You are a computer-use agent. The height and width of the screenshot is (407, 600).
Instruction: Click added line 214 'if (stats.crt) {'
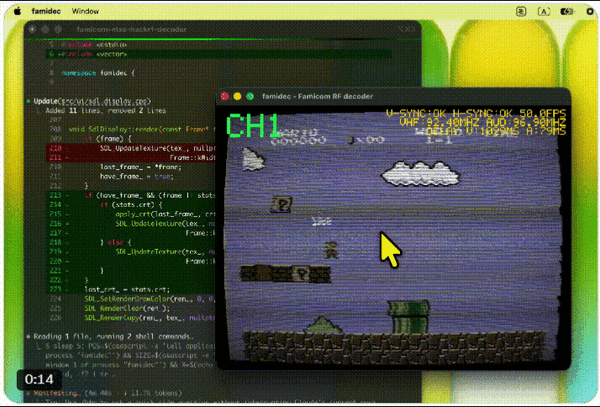tap(130, 205)
